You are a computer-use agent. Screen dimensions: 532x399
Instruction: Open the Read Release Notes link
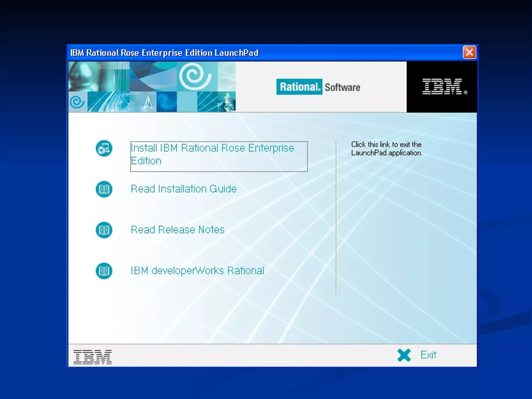coord(177,230)
